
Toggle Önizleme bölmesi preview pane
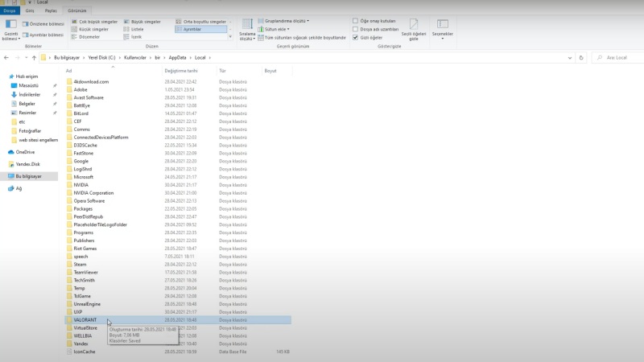pyautogui.click(x=43, y=24)
